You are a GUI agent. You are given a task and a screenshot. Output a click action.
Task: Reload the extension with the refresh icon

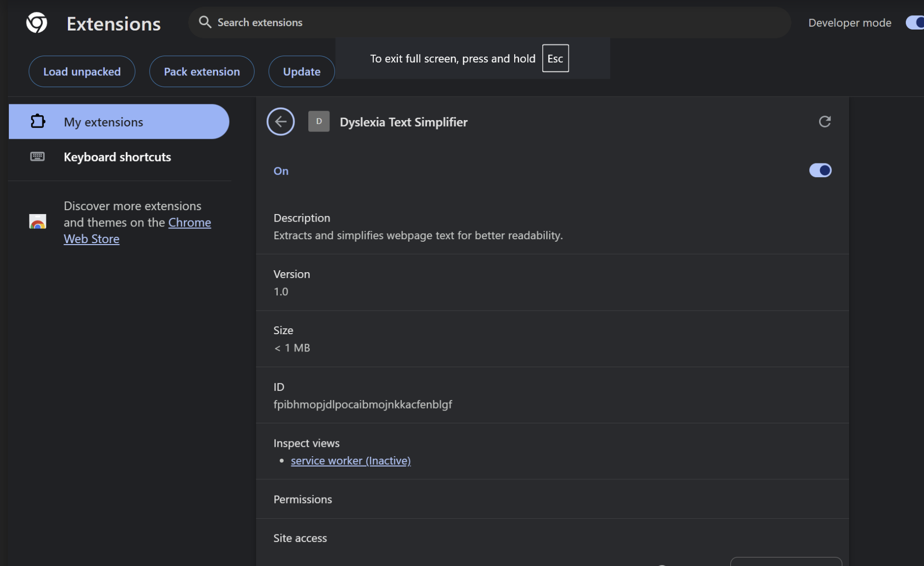(x=825, y=122)
